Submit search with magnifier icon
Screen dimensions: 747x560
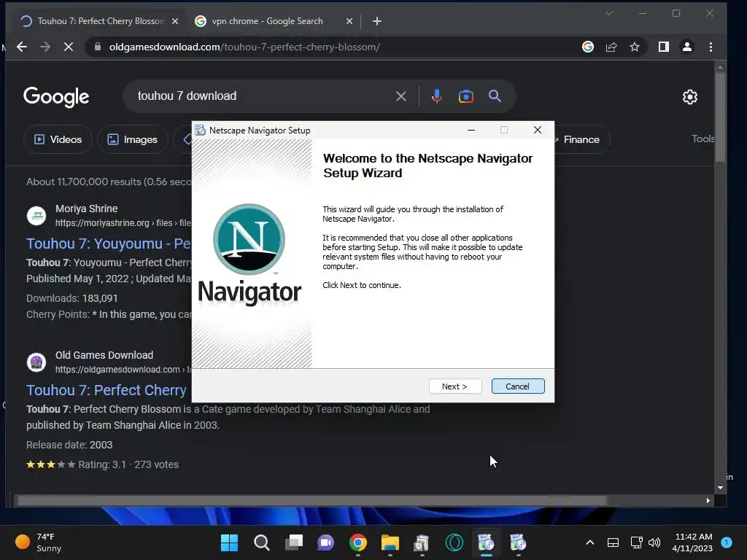coord(495,96)
